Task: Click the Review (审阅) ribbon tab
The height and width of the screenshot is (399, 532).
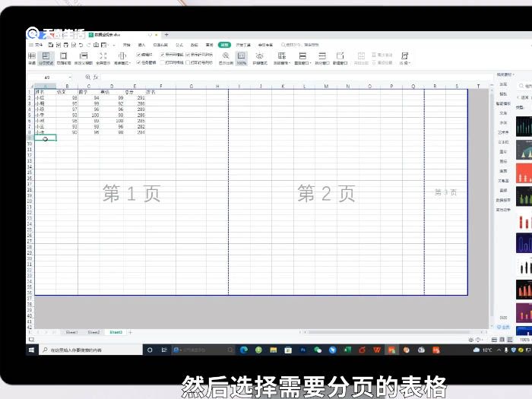Action: click(x=209, y=45)
